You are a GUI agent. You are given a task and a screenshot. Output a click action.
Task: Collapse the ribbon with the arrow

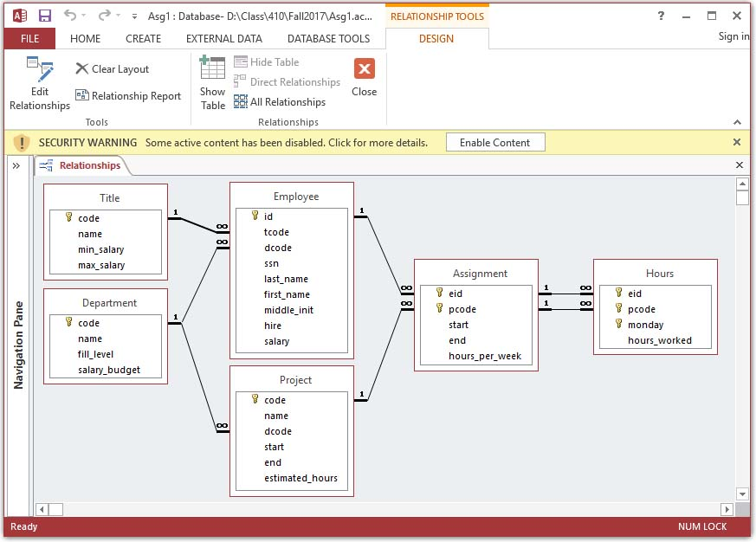click(737, 122)
